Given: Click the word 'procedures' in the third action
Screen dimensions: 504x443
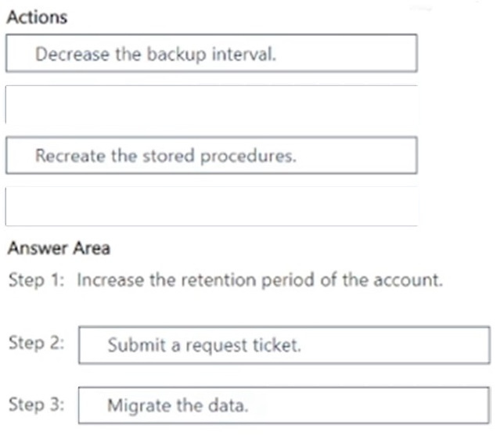Looking at the screenshot, I should click(248, 157).
